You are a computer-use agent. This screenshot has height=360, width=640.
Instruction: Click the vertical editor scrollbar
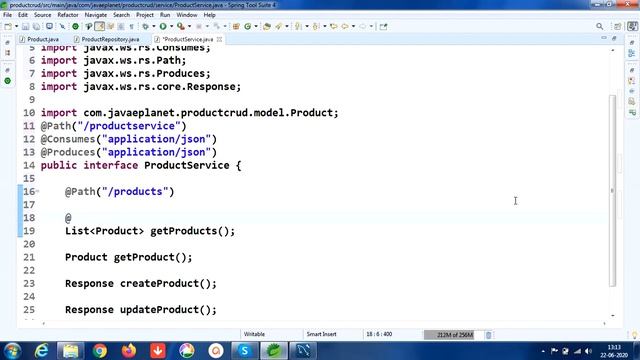point(612,190)
